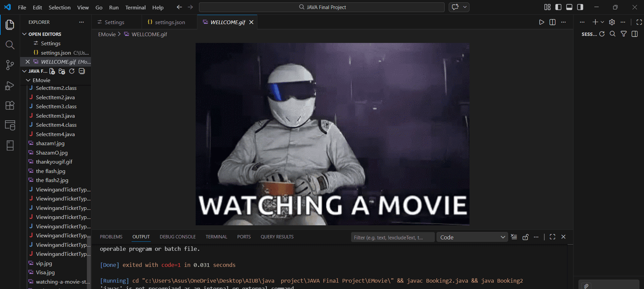Click the output filter text field

(393, 237)
